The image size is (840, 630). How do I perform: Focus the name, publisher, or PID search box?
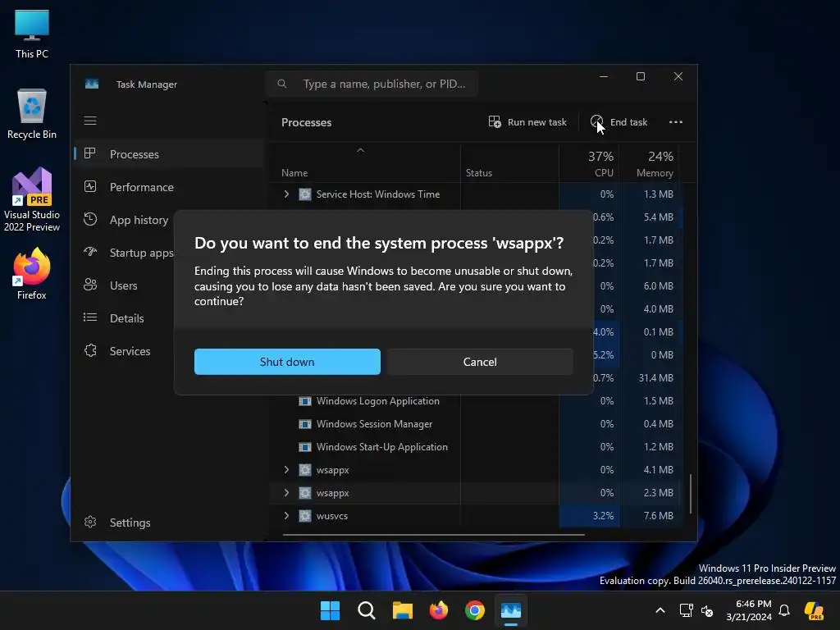click(372, 84)
